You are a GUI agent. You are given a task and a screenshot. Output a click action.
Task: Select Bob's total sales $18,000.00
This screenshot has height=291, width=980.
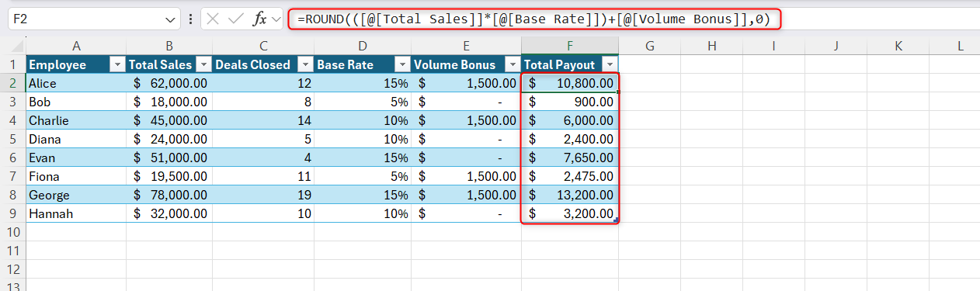click(169, 102)
